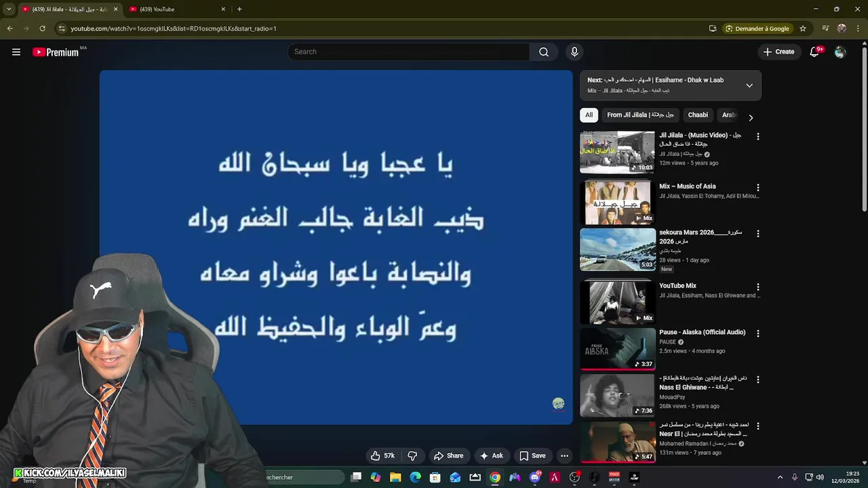Open volume control in system tray
Viewport: 868px width, 488px height.
pyautogui.click(x=820, y=477)
